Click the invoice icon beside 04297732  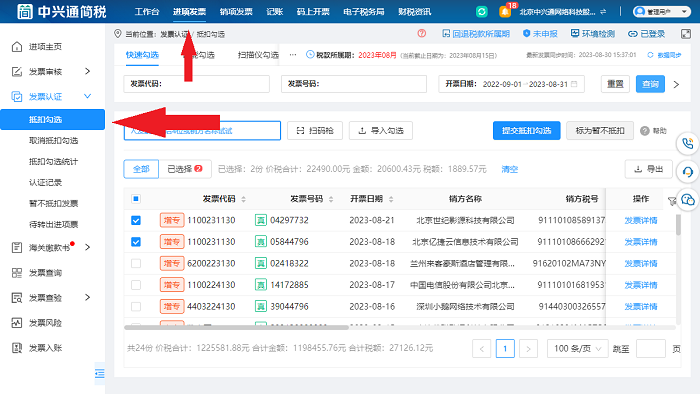point(261,220)
